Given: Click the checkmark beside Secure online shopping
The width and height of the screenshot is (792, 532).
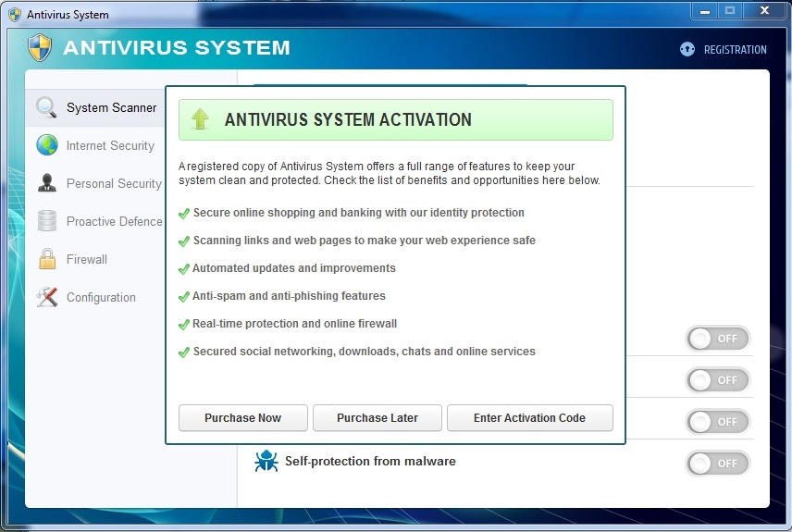Looking at the screenshot, I should tap(184, 213).
